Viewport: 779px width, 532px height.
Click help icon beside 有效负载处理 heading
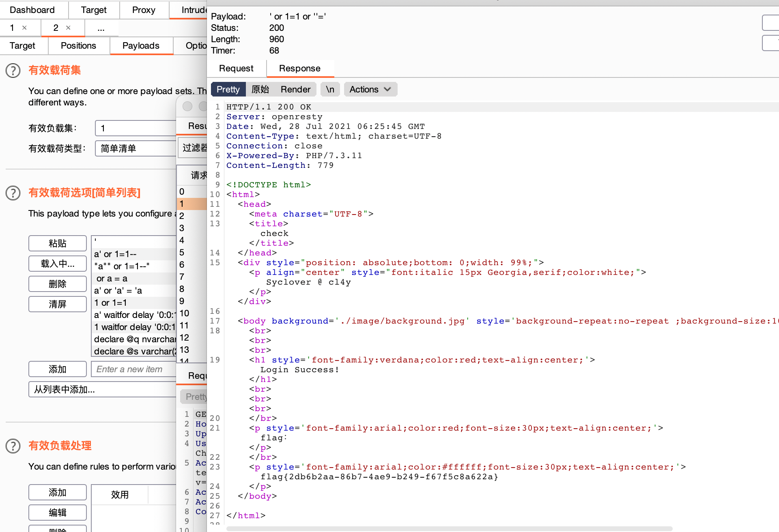pyautogui.click(x=13, y=446)
